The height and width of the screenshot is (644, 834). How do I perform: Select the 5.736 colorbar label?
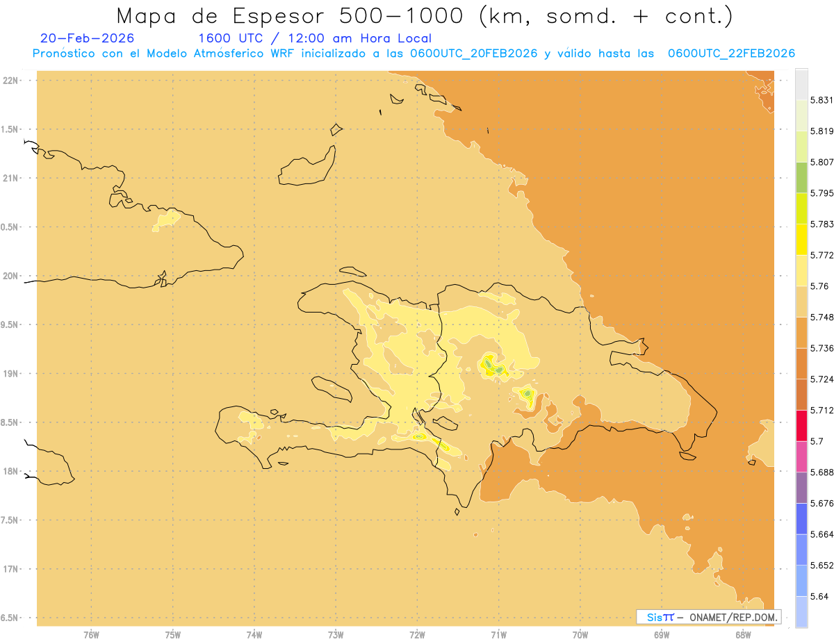822,348
